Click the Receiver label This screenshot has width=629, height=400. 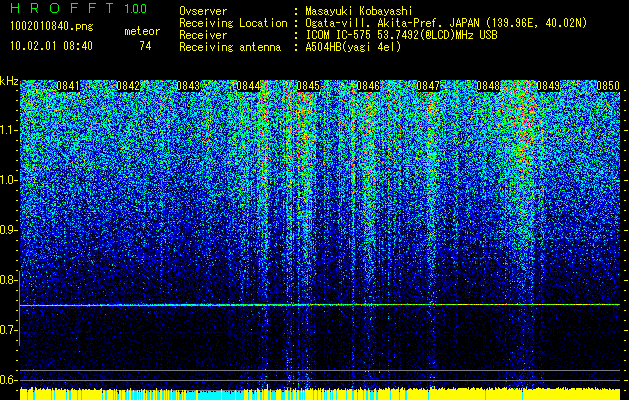coord(203,35)
